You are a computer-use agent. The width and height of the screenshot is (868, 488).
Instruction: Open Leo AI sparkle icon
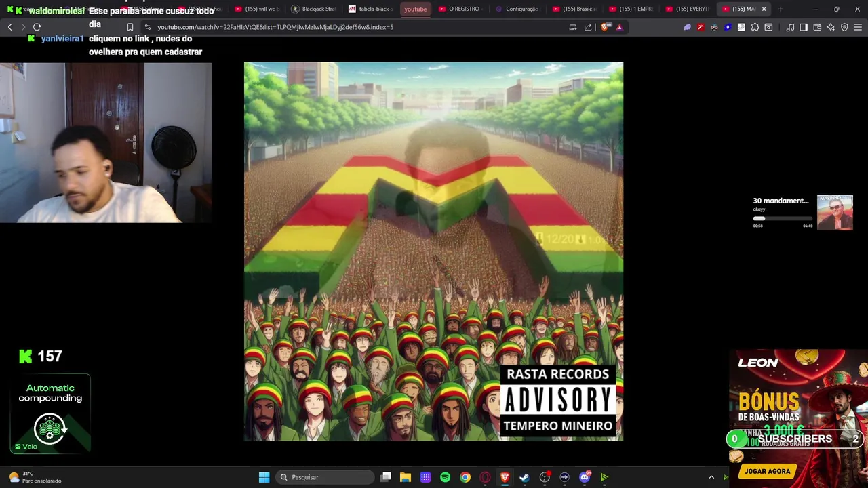[831, 27]
